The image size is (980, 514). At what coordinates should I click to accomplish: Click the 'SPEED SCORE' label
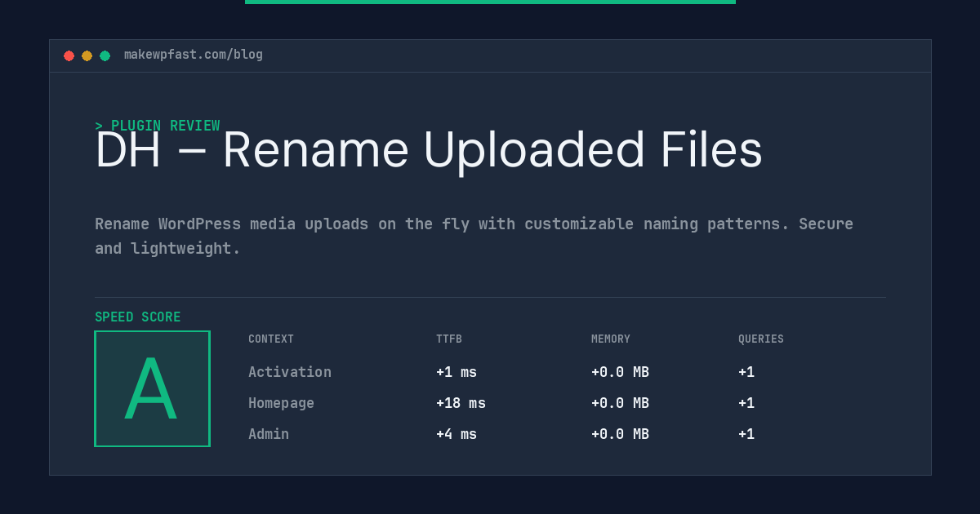click(x=138, y=317)
